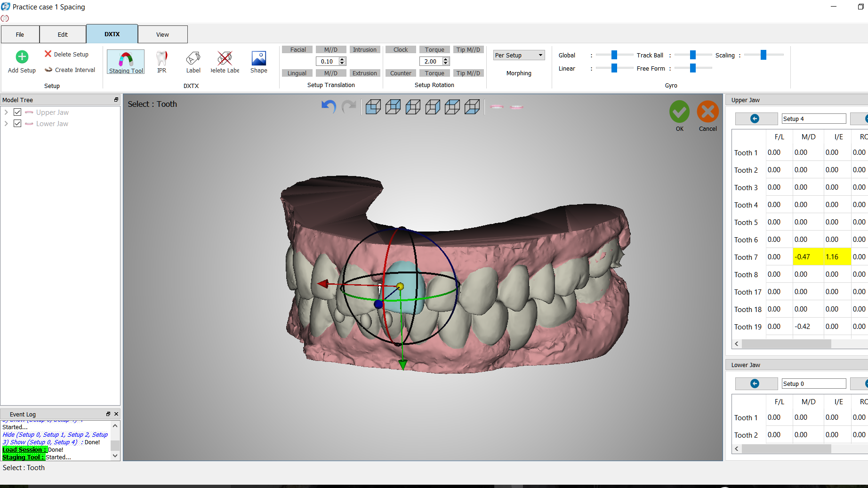Image resolution: width=868 pixels, height=488 pixels.
Task: Click the Clock rotation button
Action: pos(400,50)
